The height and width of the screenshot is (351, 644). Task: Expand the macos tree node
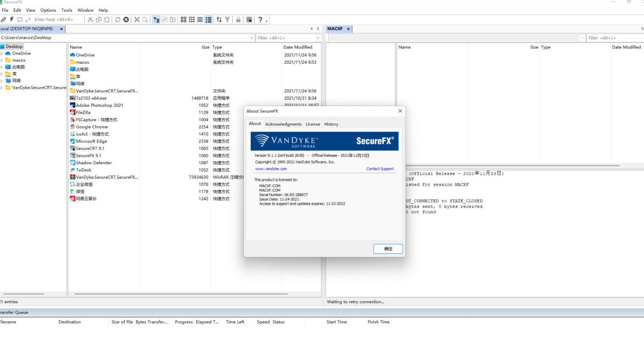(2, 60)
